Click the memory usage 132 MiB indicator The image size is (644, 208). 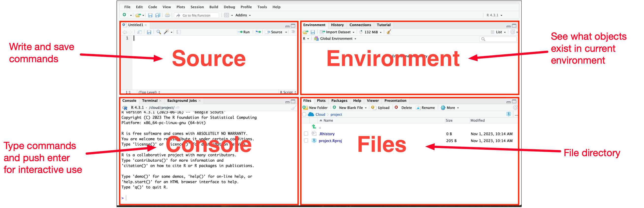click(x=371, y=32)
